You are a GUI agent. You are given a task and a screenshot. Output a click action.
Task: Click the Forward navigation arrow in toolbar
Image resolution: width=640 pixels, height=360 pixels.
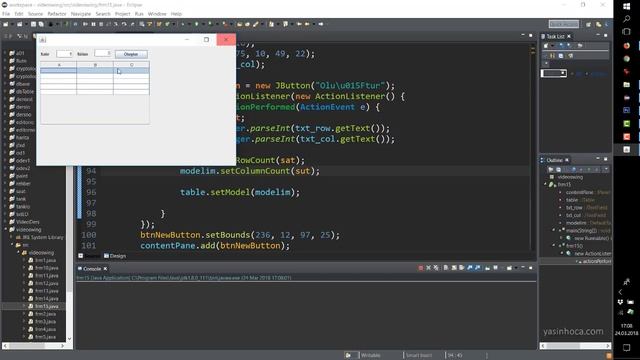click(x=321, y=24)
